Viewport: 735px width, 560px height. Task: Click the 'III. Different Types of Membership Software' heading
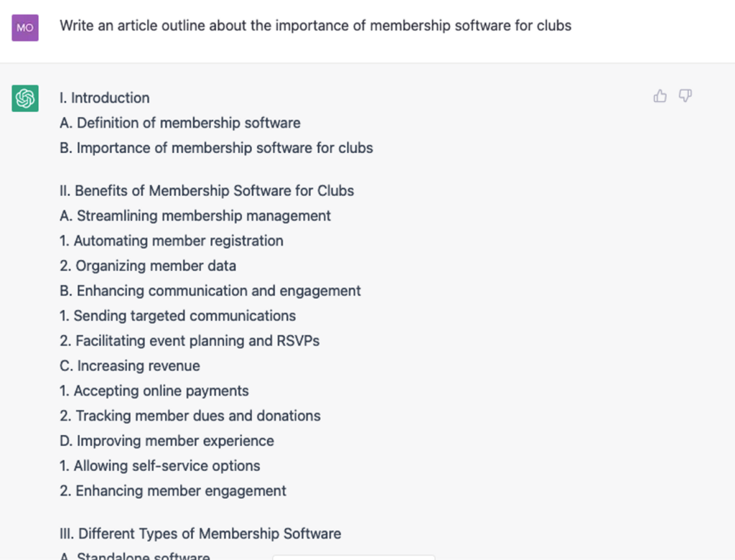click(200, 533)
